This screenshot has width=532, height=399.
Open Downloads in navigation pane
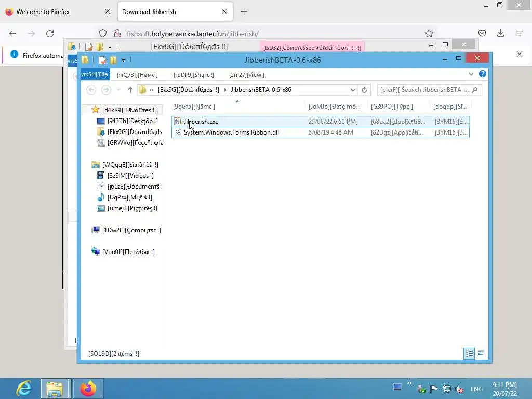[x=129, y=132]
